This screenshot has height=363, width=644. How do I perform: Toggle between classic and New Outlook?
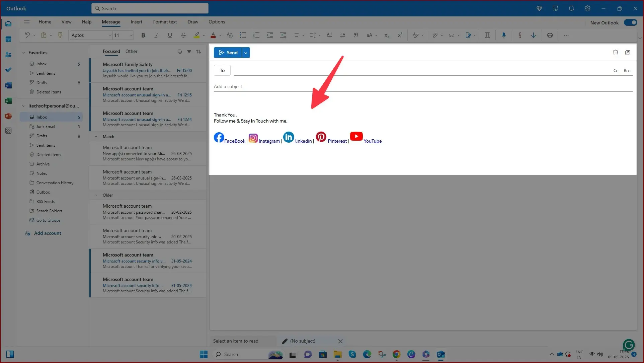point(630,22)
